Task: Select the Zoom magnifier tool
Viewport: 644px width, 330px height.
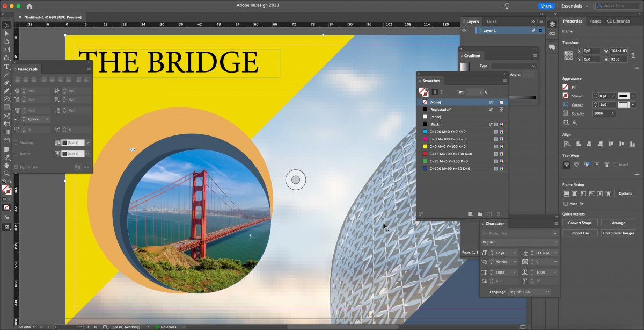Action: click(x=6, y=174)
